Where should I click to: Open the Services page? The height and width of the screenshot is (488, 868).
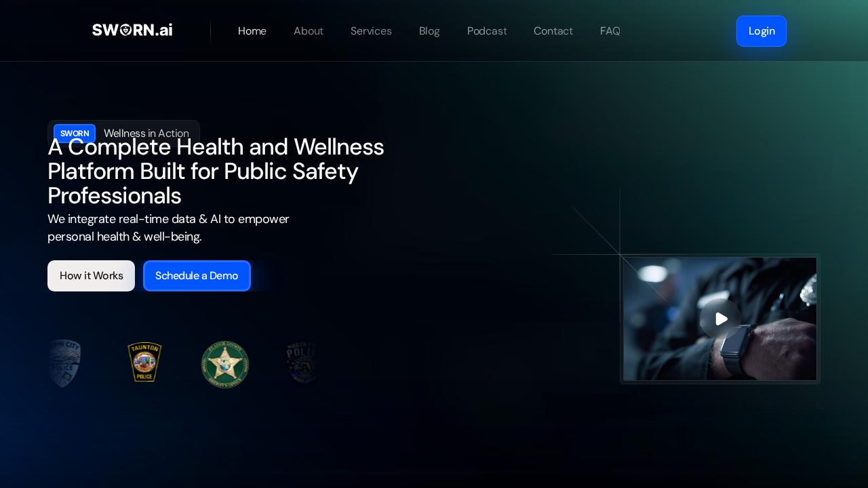[371, 30]
